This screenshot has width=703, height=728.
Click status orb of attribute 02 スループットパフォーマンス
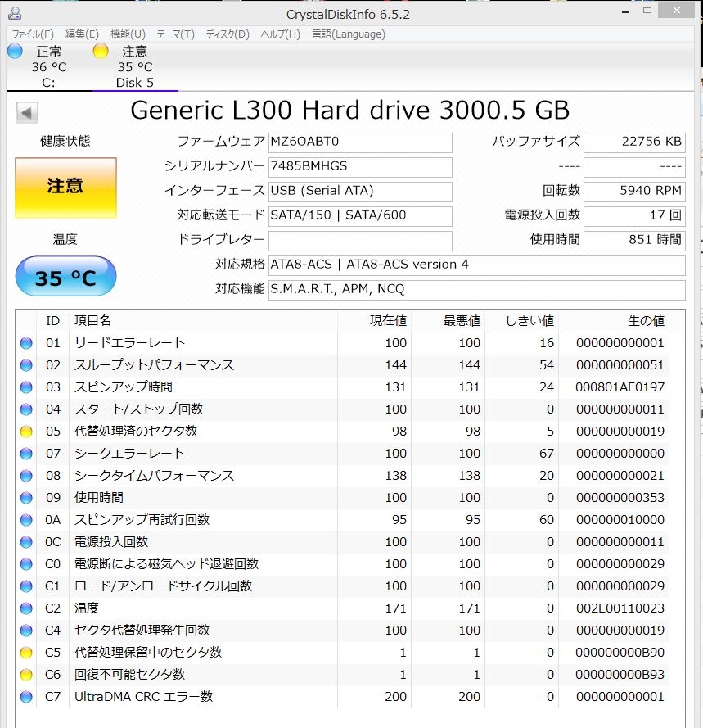click(26, 365)
